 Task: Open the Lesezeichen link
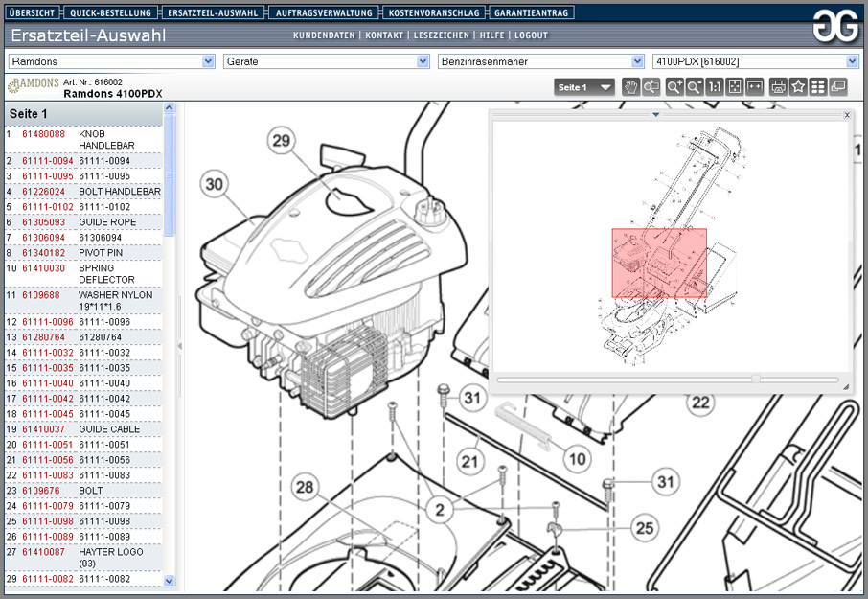pos(442,35)
